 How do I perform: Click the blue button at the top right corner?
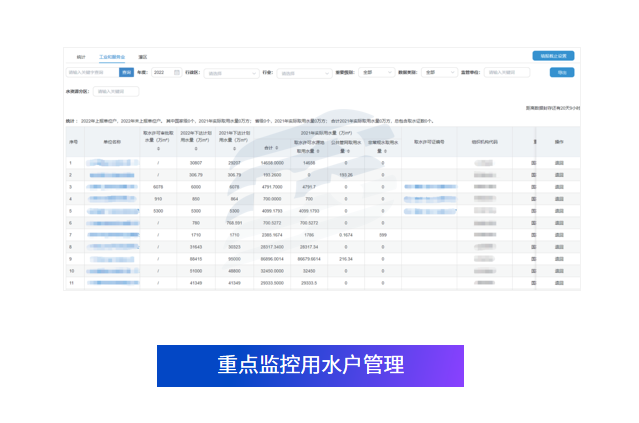[x=552, y=56]
